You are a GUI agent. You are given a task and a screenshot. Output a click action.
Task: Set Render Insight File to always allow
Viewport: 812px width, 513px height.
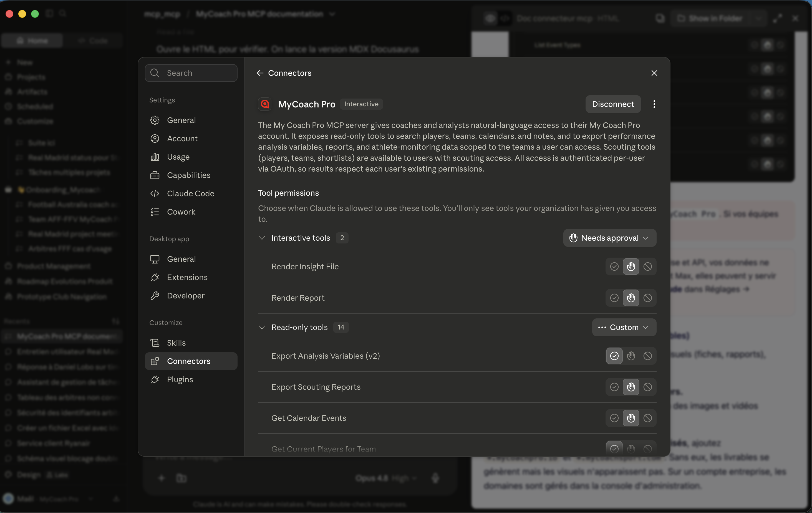614,266
